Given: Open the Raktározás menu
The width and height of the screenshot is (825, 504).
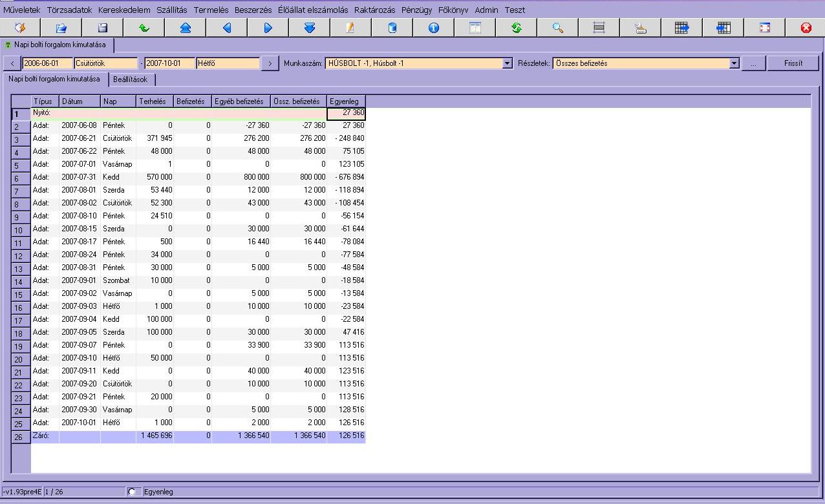Looking at the screenshot, I should pos(374,10).
